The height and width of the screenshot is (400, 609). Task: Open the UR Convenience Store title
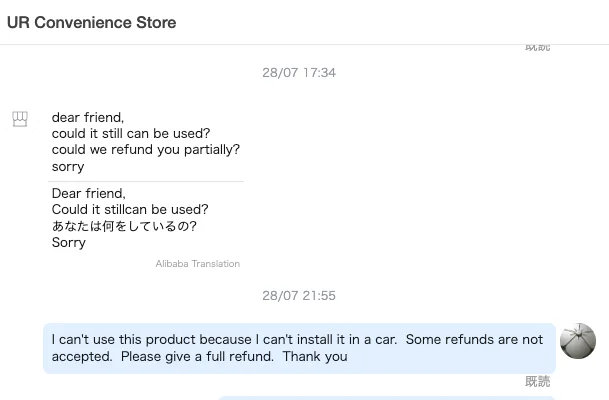91,22
